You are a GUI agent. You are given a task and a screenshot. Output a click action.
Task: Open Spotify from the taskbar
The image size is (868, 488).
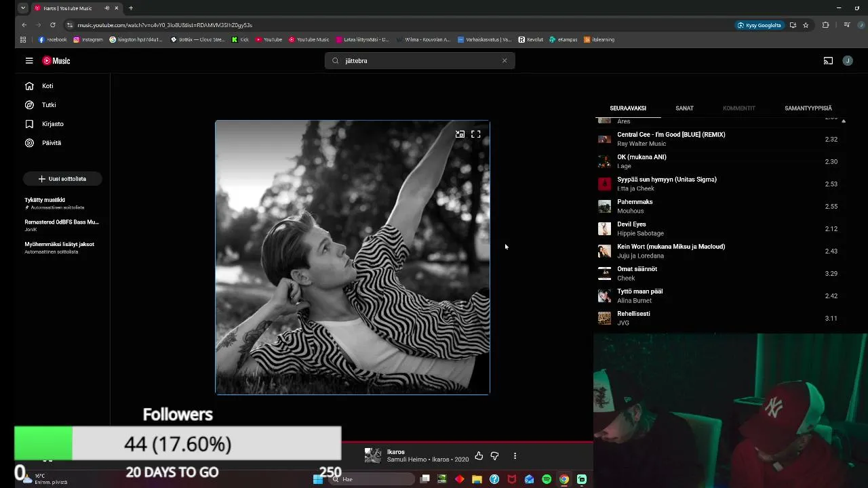pyautogui.click(x=547, y=479)
